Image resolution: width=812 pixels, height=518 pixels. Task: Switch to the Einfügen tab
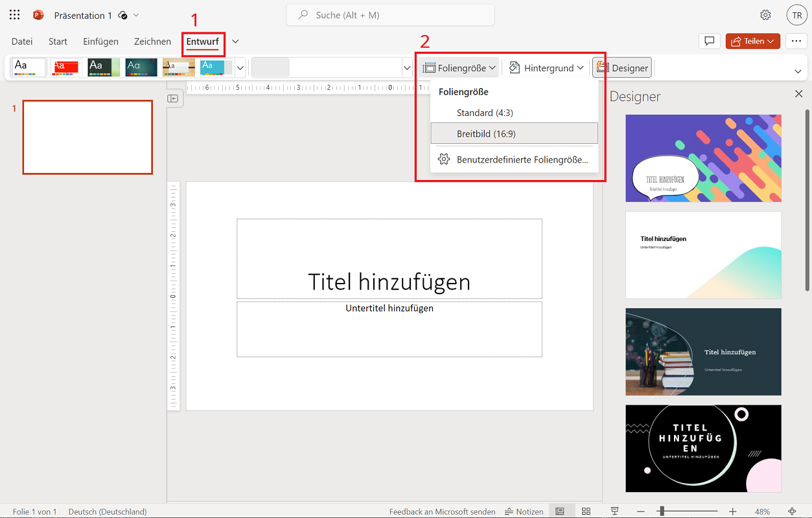[x=100, y=41]
